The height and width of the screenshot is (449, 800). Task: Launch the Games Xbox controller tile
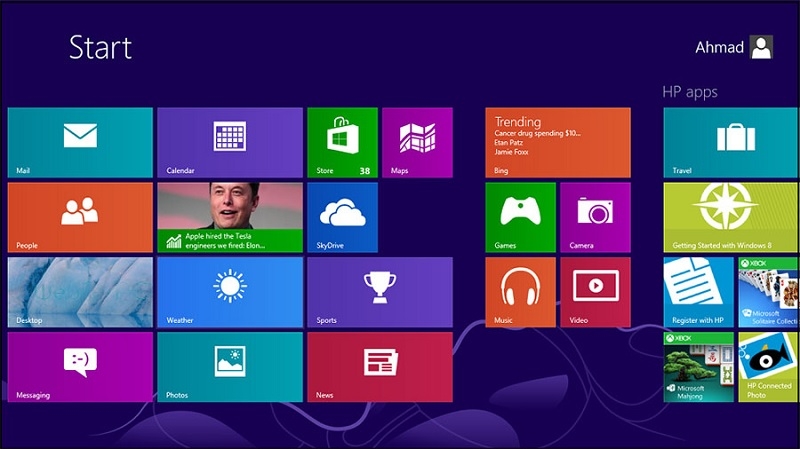point(520,217)
